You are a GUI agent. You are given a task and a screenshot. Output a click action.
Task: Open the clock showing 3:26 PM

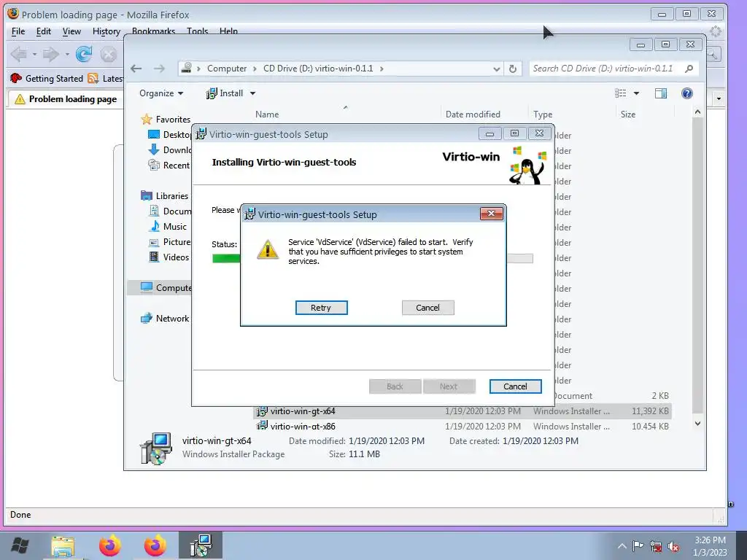(710, 546)
